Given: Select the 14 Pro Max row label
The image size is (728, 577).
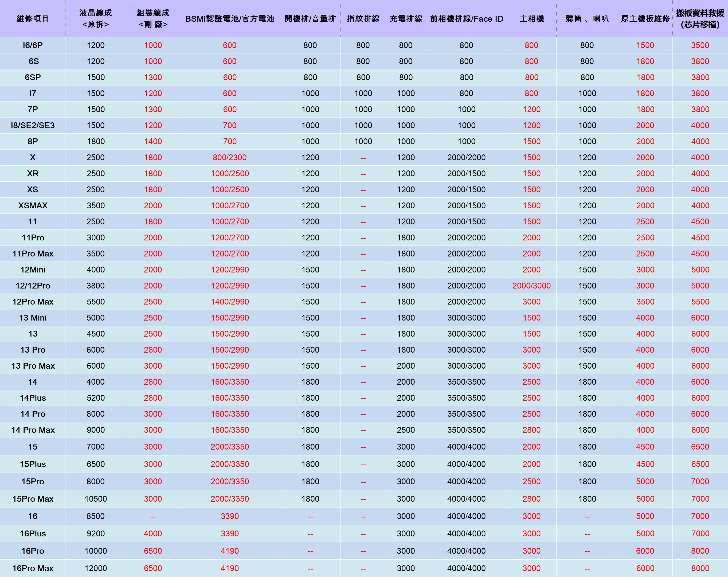Looking at the screenshot, I should [33, 430].
